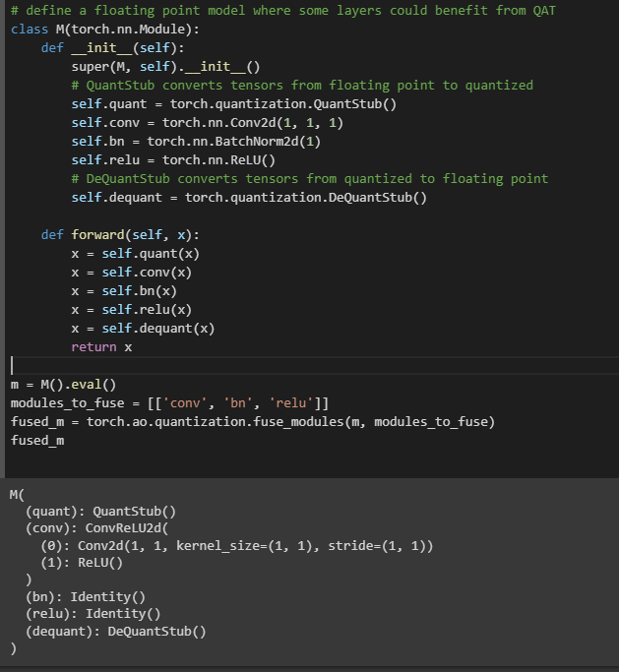Click the 'm = M().eval()' line
Image resolution: width=619 pixels, height=672 pixels.
pyautogui.click(x=63, y=385)
